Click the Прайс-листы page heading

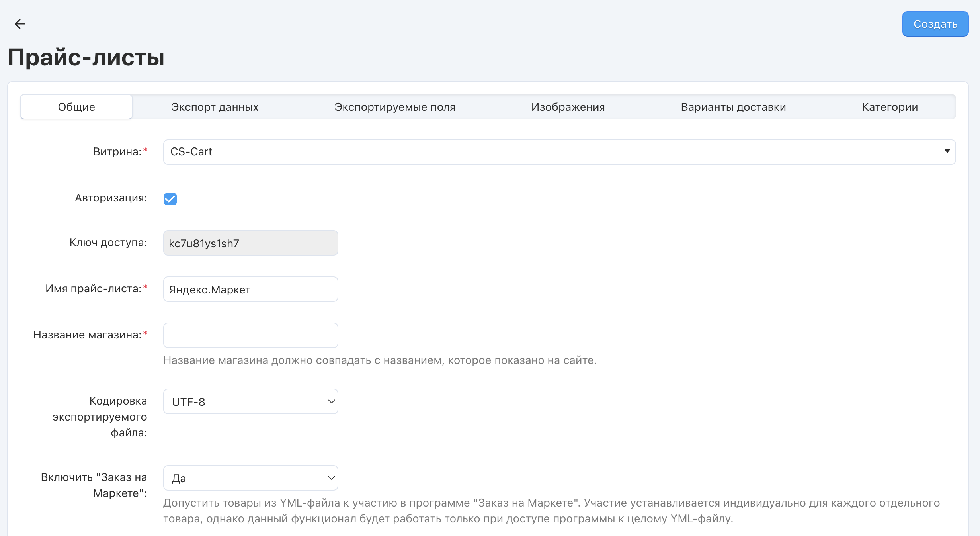(x=86, y=57)
